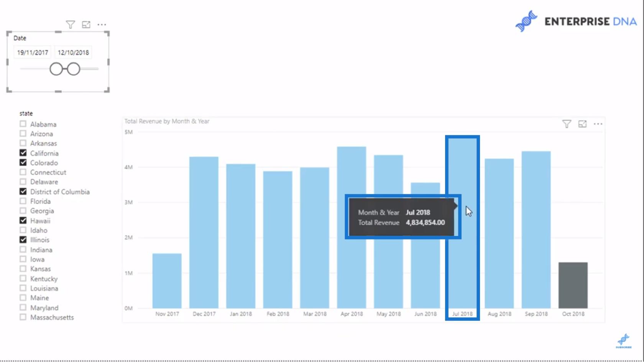The height and width of the screenshot is (362, 644).
Task: Click the state slicer header
Action: [26, 113]
